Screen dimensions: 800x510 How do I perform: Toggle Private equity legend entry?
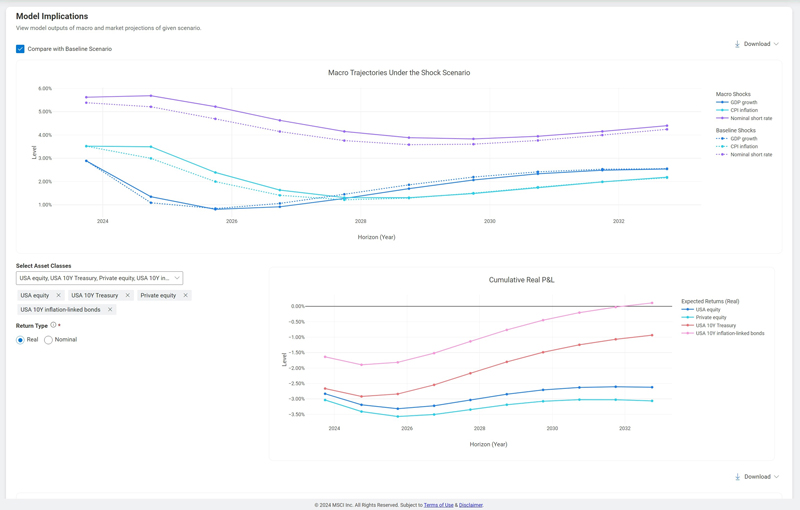pos(711,317)
